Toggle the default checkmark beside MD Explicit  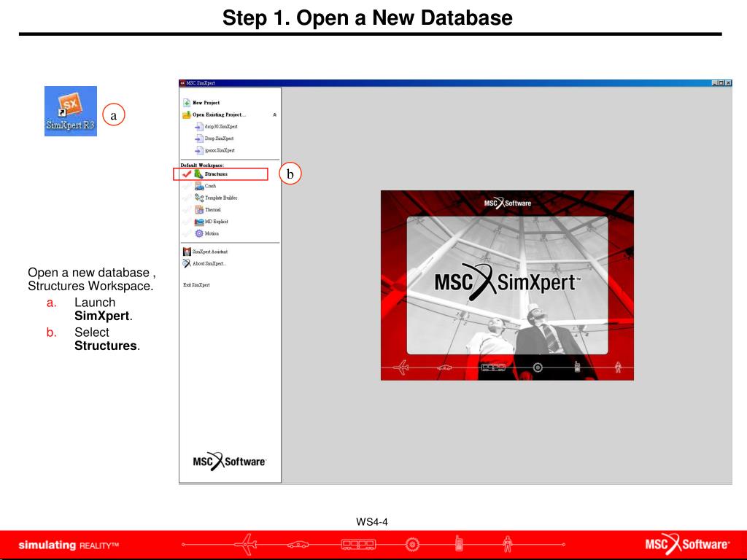click(186, 222)
